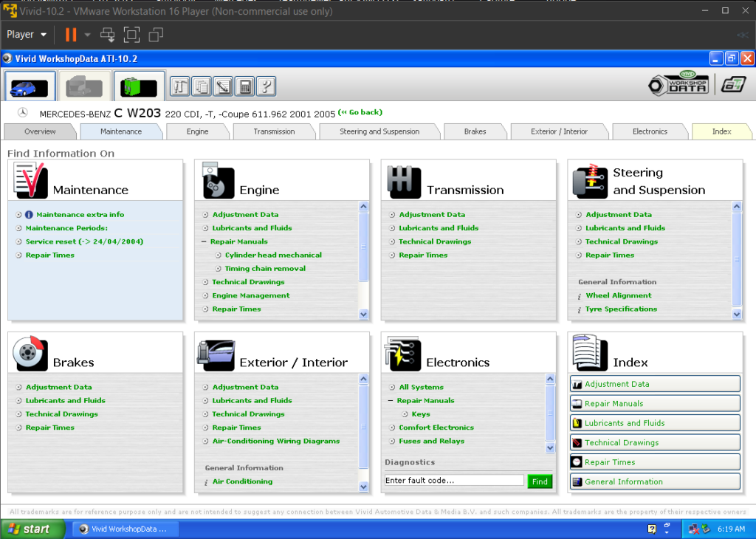This screenshot has width=756, height=539.
Task: Click VMware Send Ctrl+Alt+Del icon
Action: (108, 35)
